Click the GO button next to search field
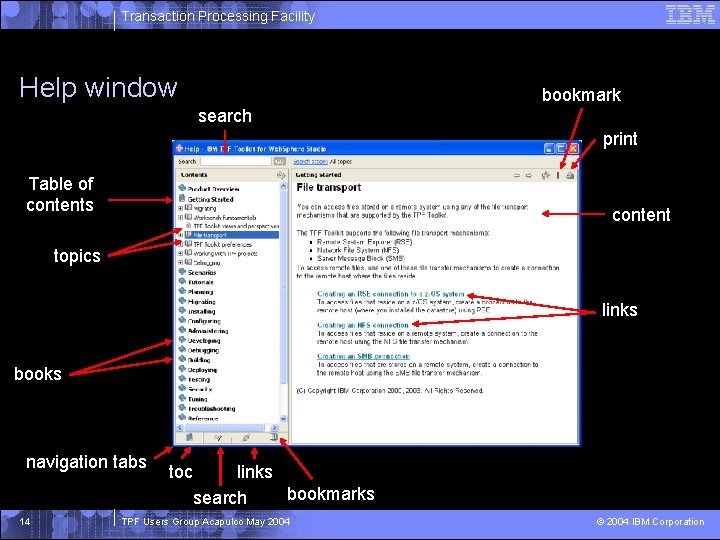The image size is (720, 540). pyautogui.click(x=279, y=162)
